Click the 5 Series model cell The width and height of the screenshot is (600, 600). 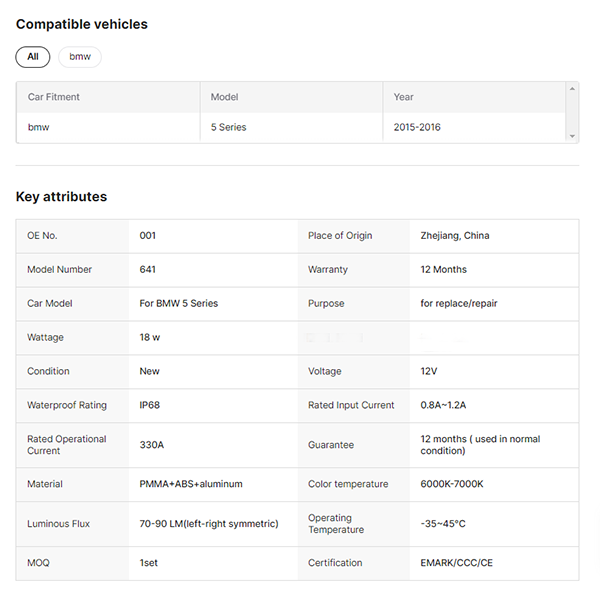pos(229,127)
